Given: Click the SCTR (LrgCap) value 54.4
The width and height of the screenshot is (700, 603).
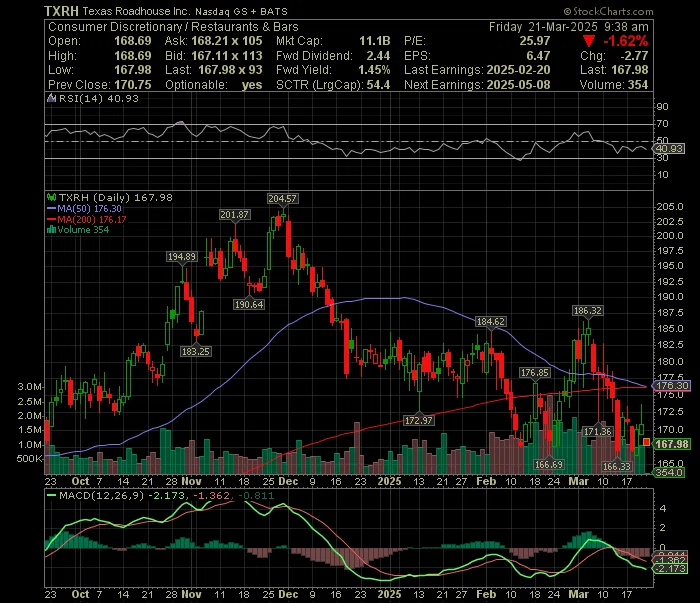Looking at the screenshot, I should click(378, 85).
